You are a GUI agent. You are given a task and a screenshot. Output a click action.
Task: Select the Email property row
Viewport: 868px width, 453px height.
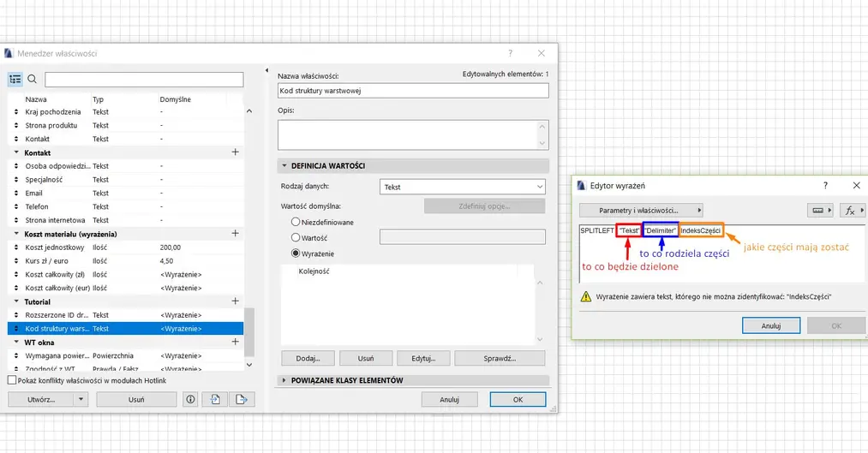(126, 193)
